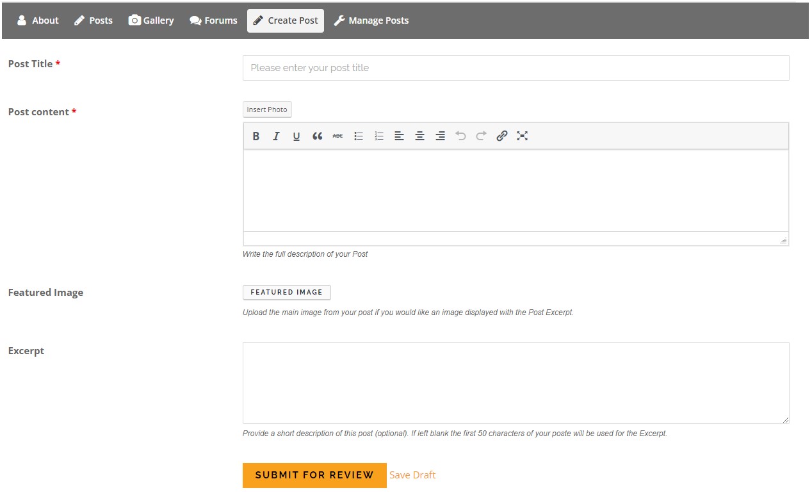Click the Featured Image upload button
Screen dimensions: 812x504
tap(287, 292)
